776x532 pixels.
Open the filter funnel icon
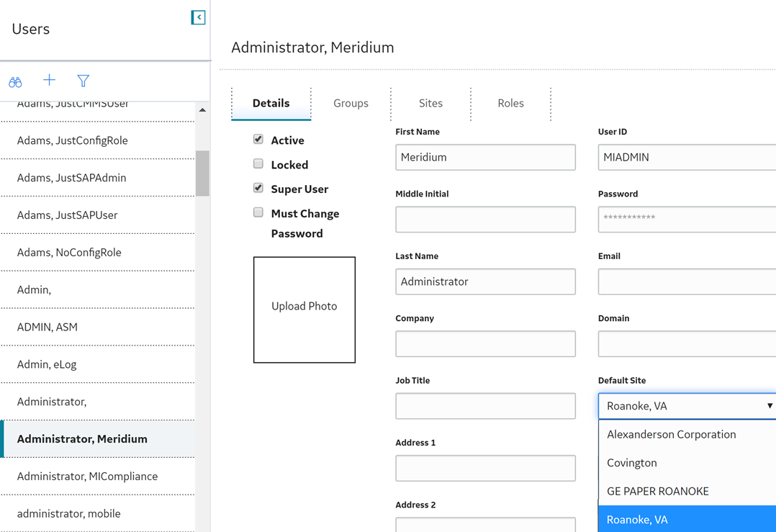tap(84, 81)
